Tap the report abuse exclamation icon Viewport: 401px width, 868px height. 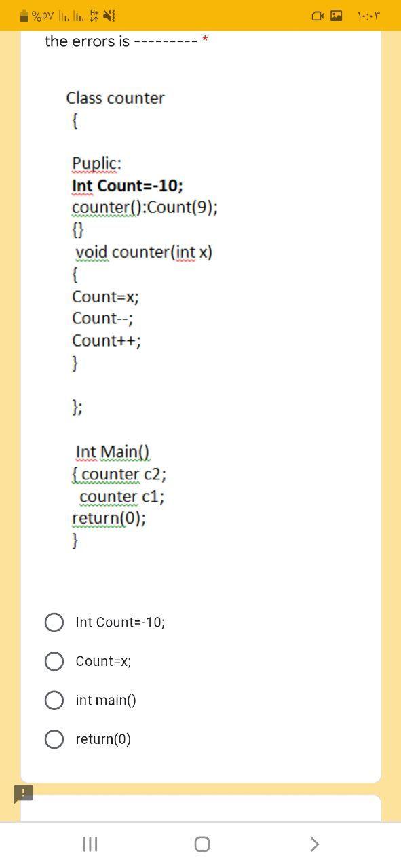click(x=23, y=793)
